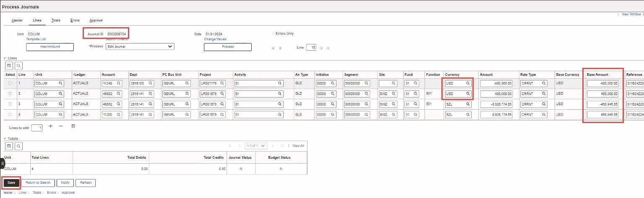
Task: Switch to the Lines tab
Action: tap(37, 20)
